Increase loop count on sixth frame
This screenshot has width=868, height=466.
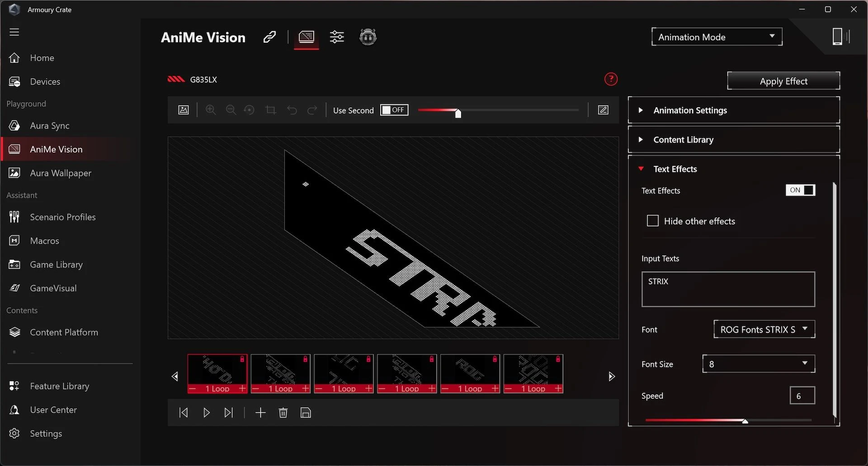pyautogui.click(x=558, y=389)
